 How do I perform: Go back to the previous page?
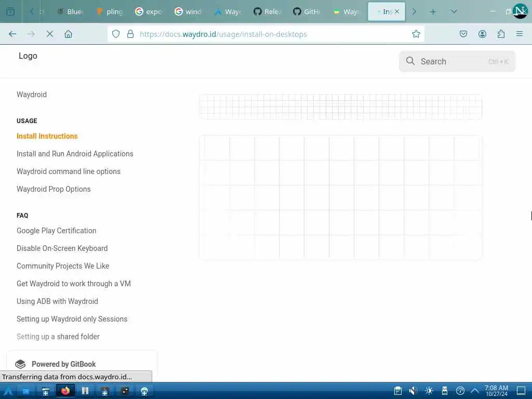12,34
